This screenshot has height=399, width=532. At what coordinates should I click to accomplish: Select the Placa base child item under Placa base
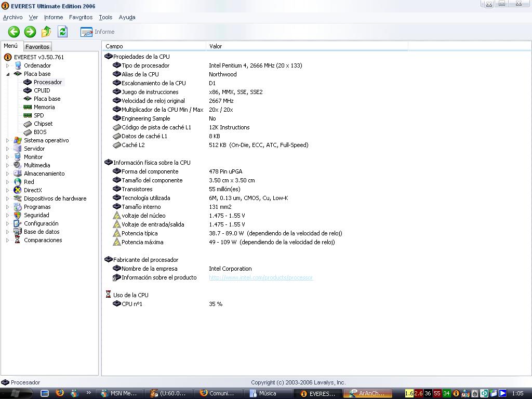click(x=47, y=99)
